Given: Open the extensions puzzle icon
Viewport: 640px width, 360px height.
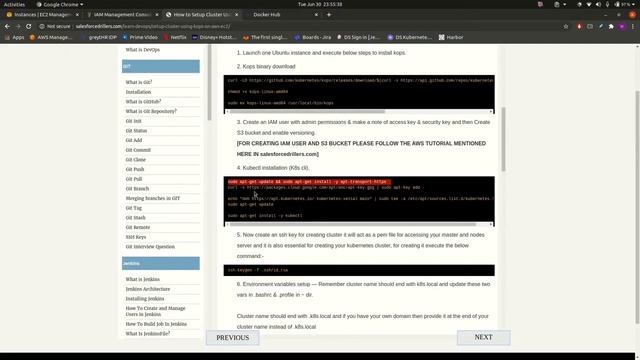Looking at the screenshot, I should point(611,26).
